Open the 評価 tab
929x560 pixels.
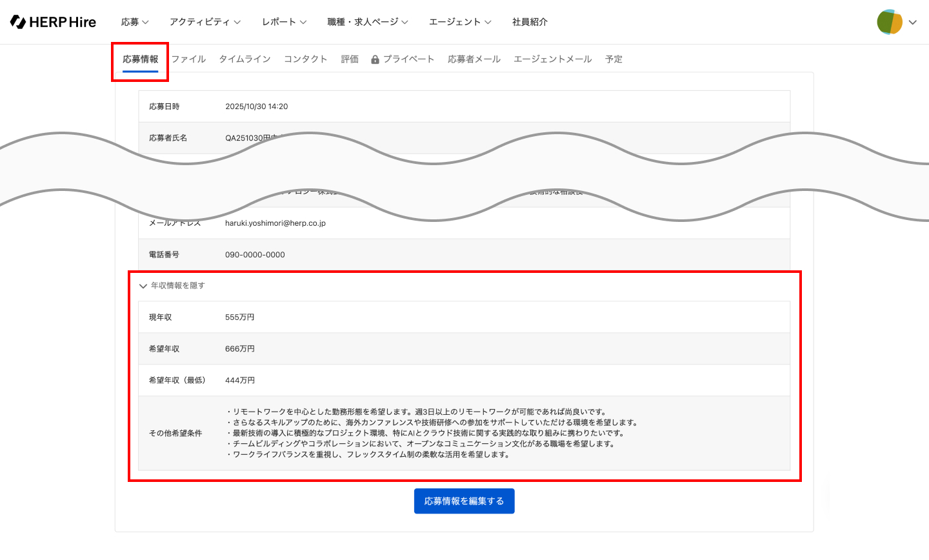point(350,59)
